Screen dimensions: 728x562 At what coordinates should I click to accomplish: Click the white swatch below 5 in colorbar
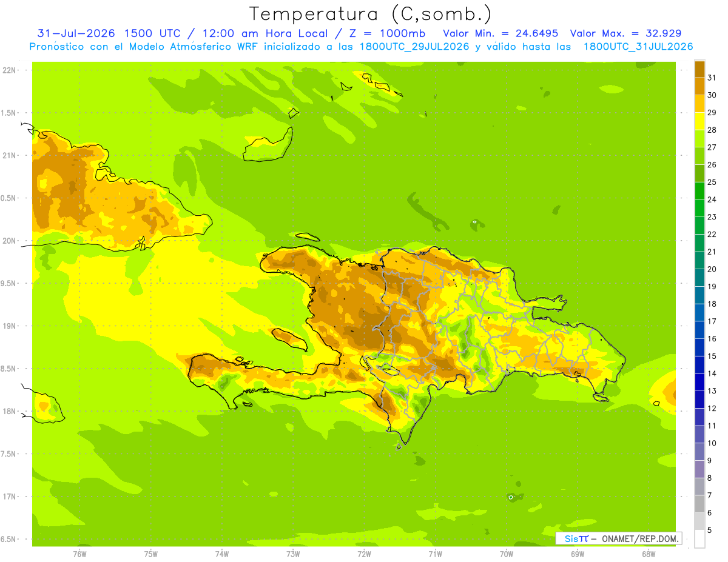tap(699, 538)
